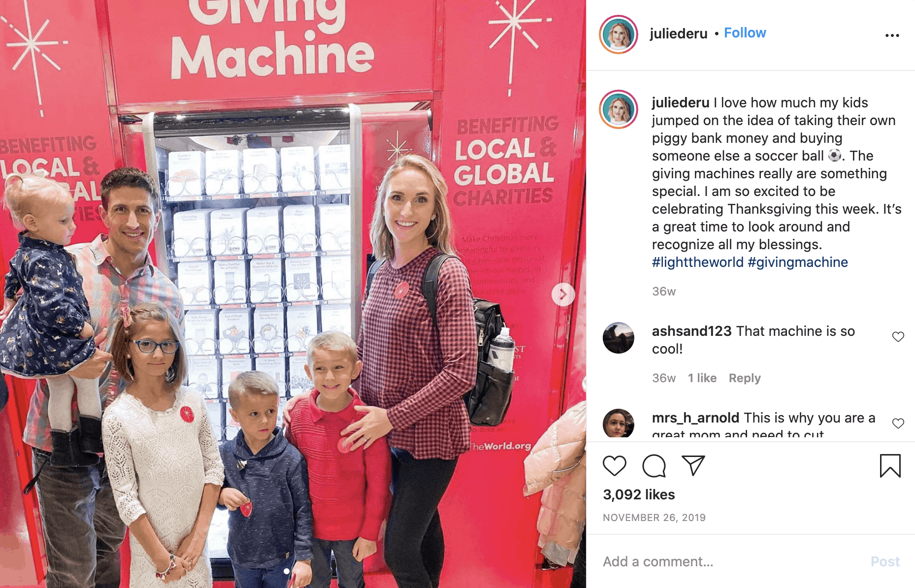Like mrs_h_arnold's comment heart
915x588 pixels.
(898, 424)
